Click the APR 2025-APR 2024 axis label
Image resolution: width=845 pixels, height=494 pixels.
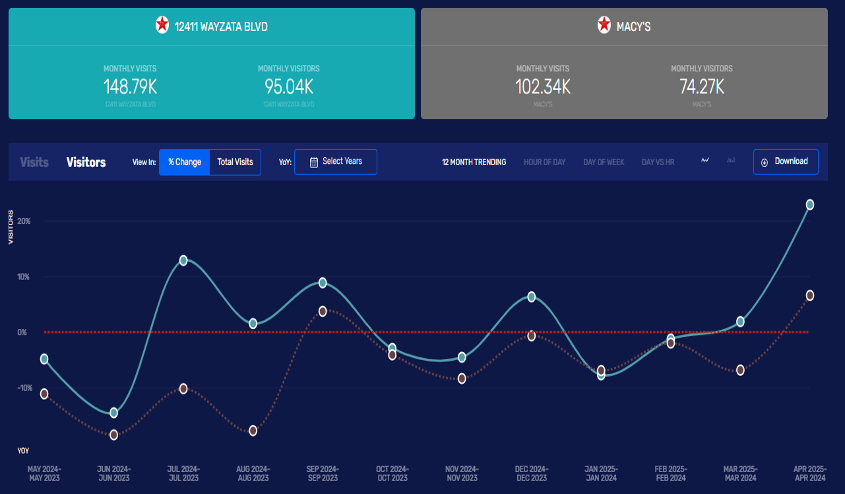809,474
